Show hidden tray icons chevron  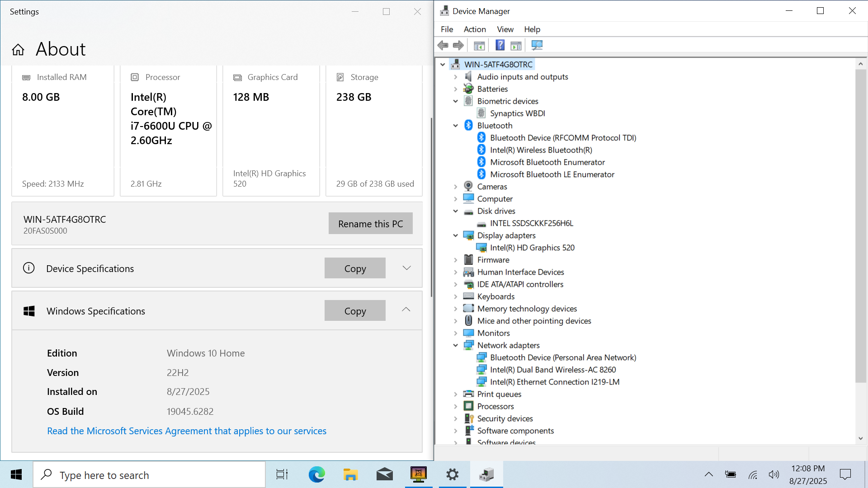[x=709, y=474]
